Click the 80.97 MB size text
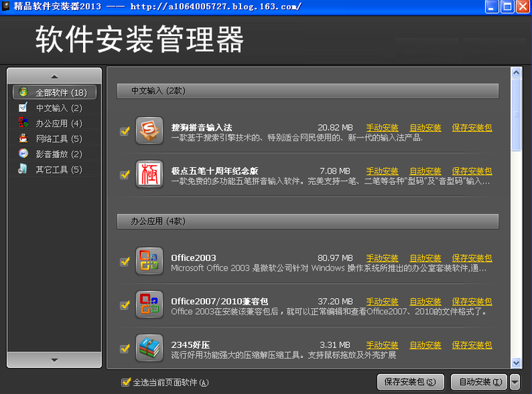This screenshot has width=532, height=394. 336,258
